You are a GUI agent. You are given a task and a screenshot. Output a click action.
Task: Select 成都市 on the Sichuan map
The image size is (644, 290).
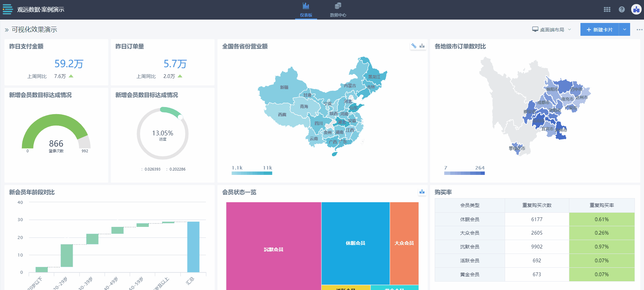click(x=543, y=103)
